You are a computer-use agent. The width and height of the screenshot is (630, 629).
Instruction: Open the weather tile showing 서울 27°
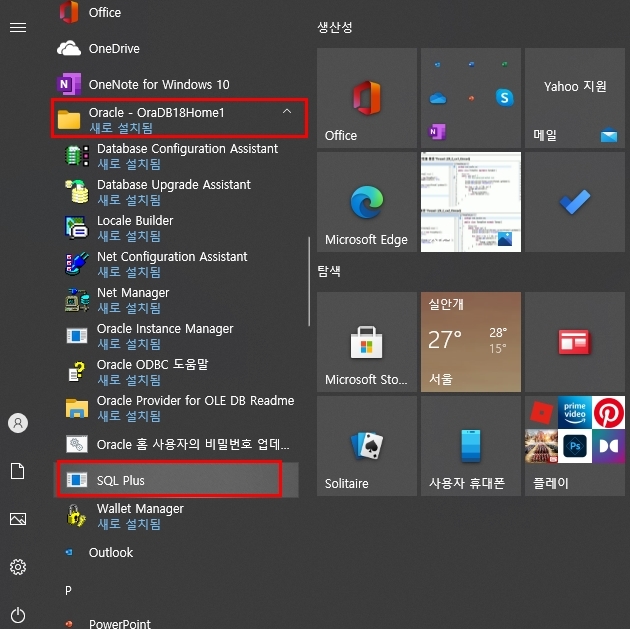tap(470, 342)
